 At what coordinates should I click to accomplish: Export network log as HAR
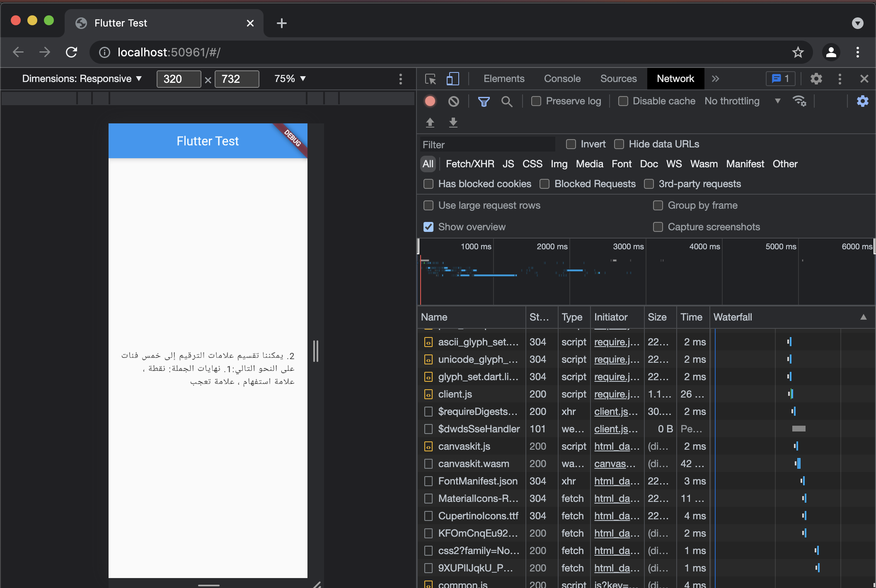click(x=453, y=123)
